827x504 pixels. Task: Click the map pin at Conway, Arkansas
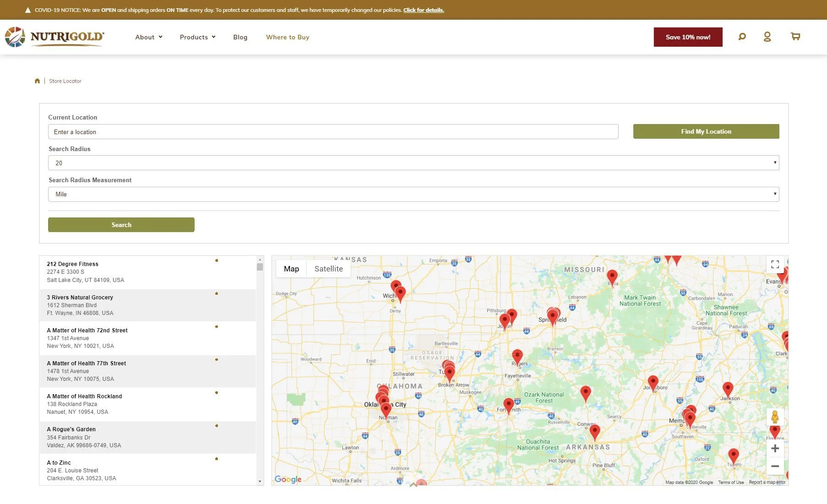(594, 432)
